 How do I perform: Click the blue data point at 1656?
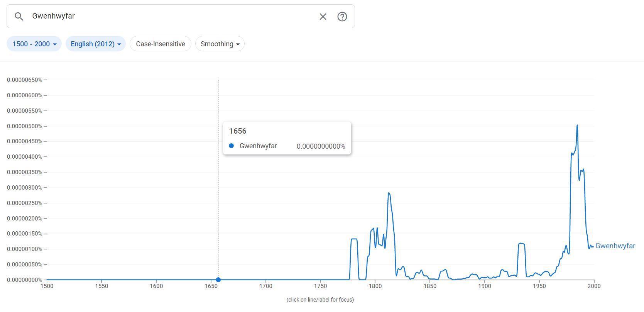218,280
